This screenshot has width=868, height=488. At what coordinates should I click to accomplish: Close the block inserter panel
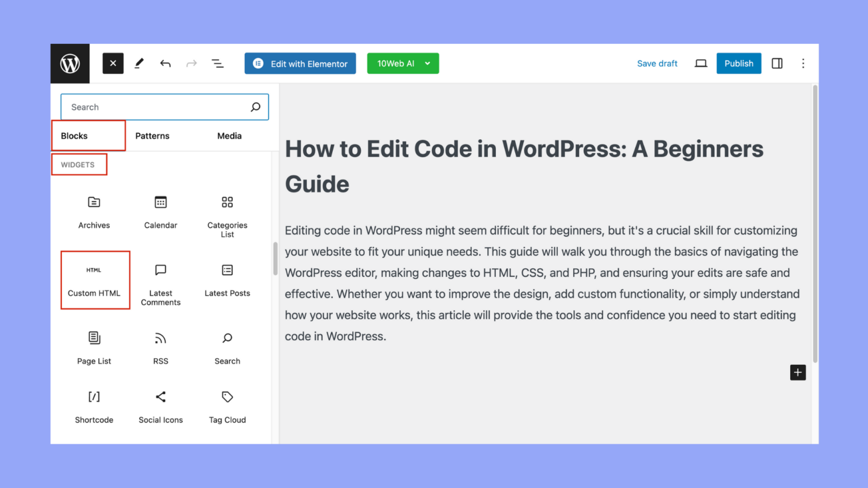113,63
